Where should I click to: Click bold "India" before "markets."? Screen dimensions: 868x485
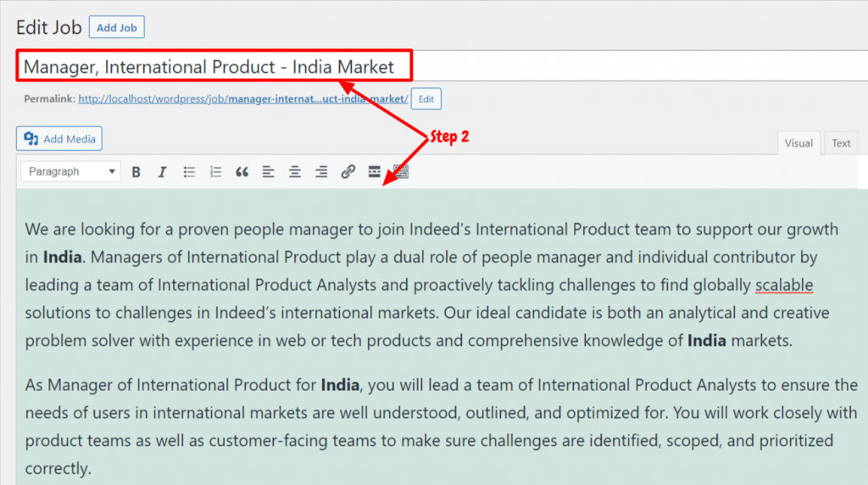click(706, 341)
